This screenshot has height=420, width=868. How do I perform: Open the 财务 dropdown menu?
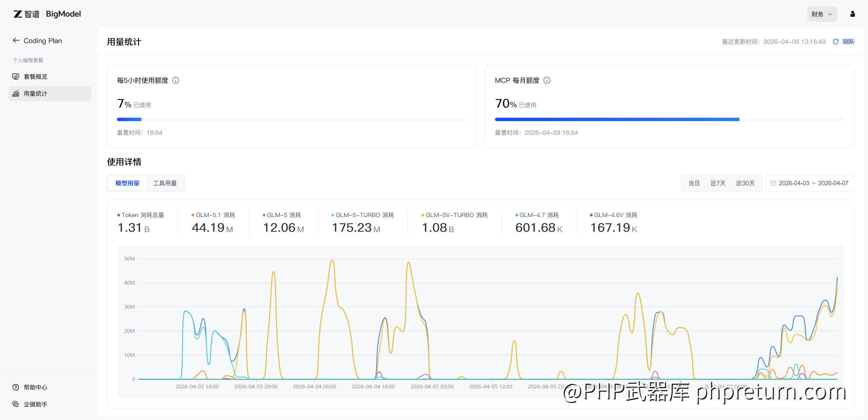(x=822, y=14)
